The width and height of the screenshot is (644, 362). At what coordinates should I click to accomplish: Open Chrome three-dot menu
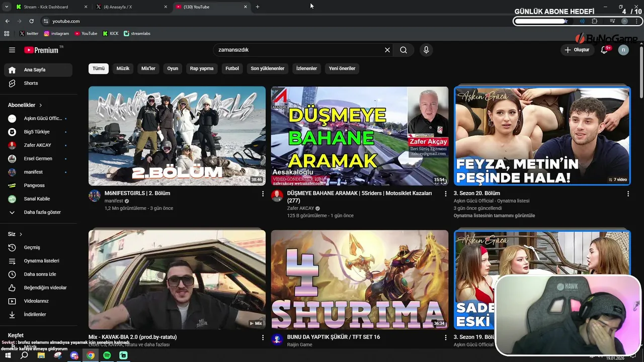coord(637,21)
